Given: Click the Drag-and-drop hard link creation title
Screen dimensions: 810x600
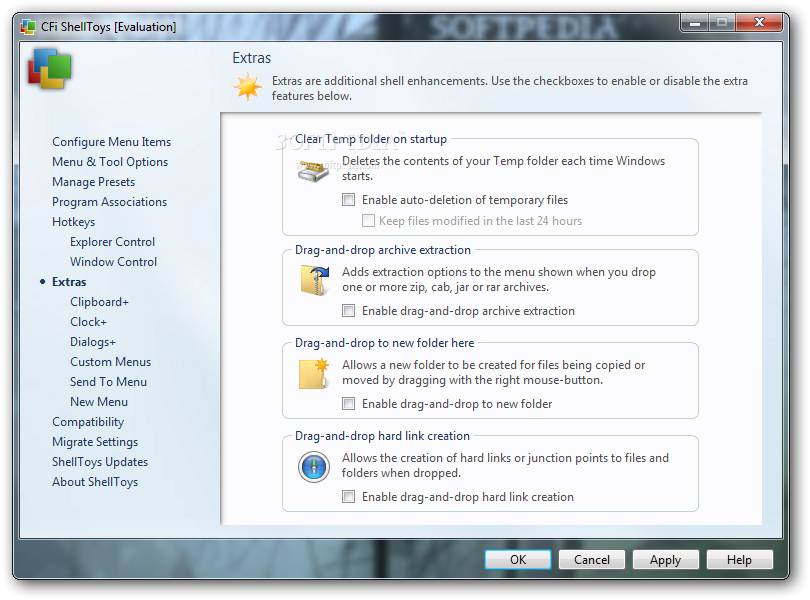Looking at the screenshot, I should [x=382, y=436].
